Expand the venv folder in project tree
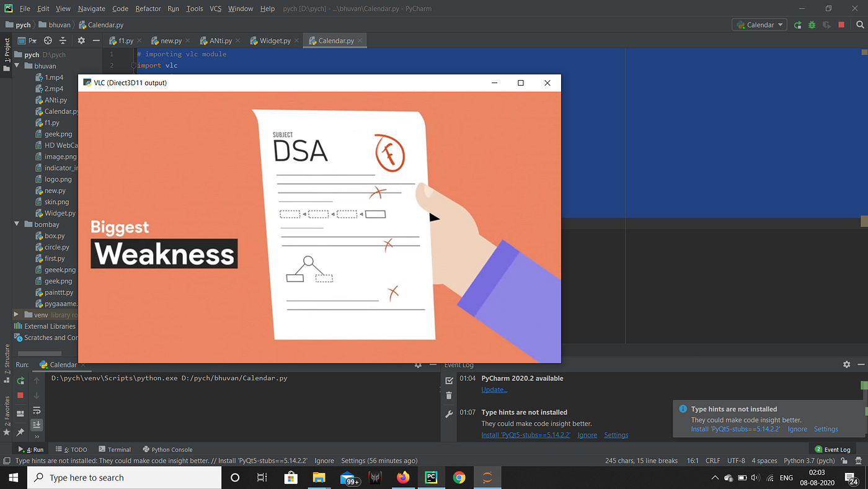Image resolution: width=868 pixels, height=489 pixels. [x=17, y=315]
